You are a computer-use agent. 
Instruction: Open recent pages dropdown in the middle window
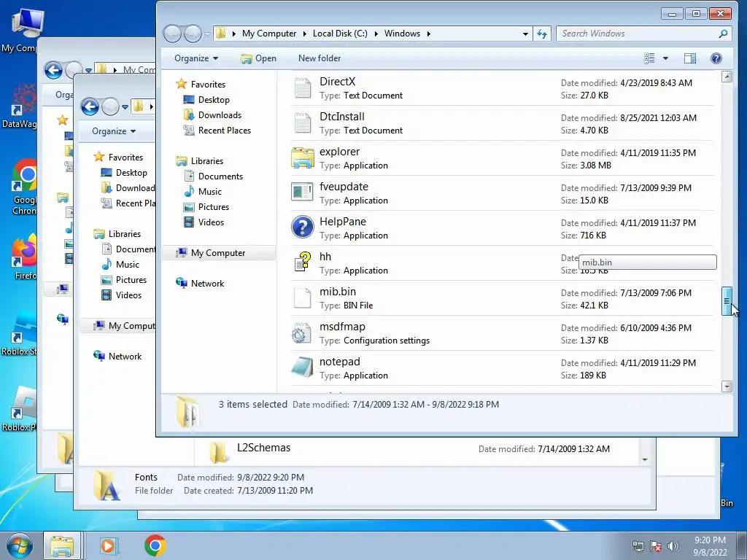point(125,107)
